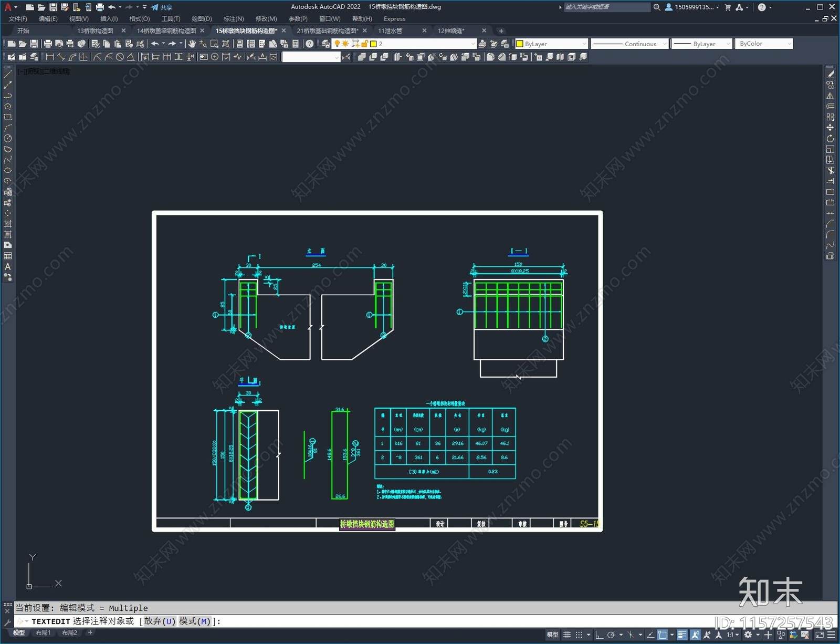Click the Plot printer icon in the quick access toolbar
840x644 pixels.
[100, 7]
